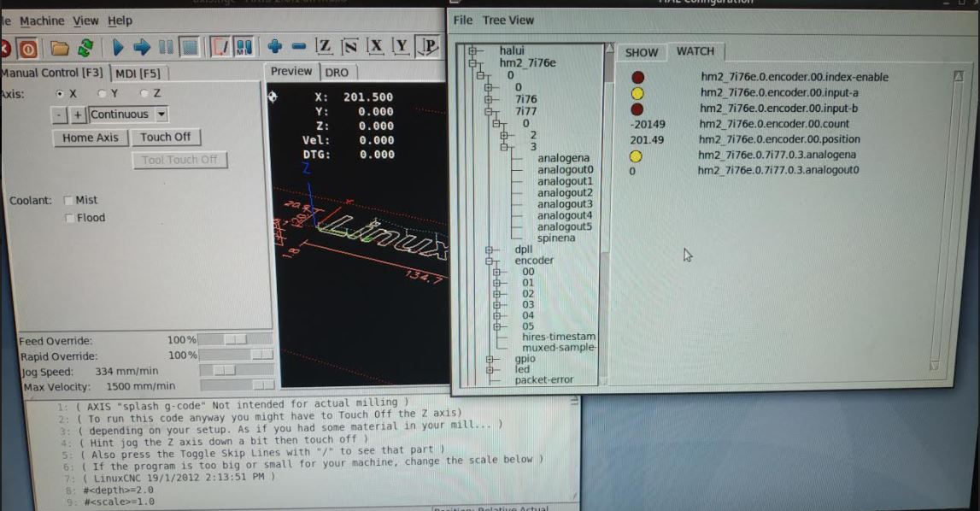Select spinena pin in the tree
Image resolution: width=980 pixels, height=511 pixels.
555,238
